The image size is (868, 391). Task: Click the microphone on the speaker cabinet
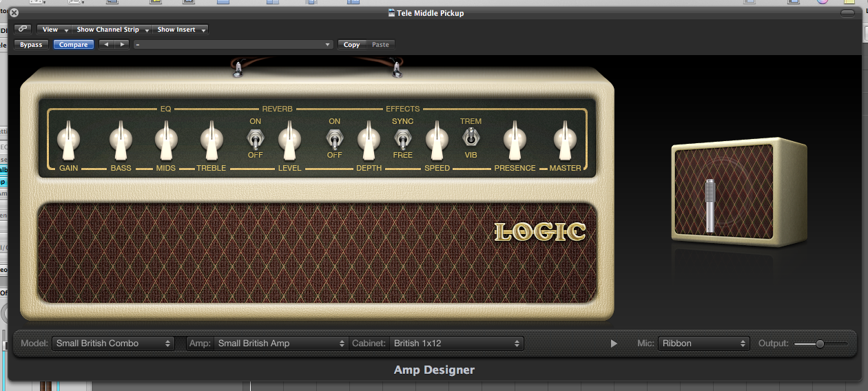pyautogui.click(x=710, y=205)
